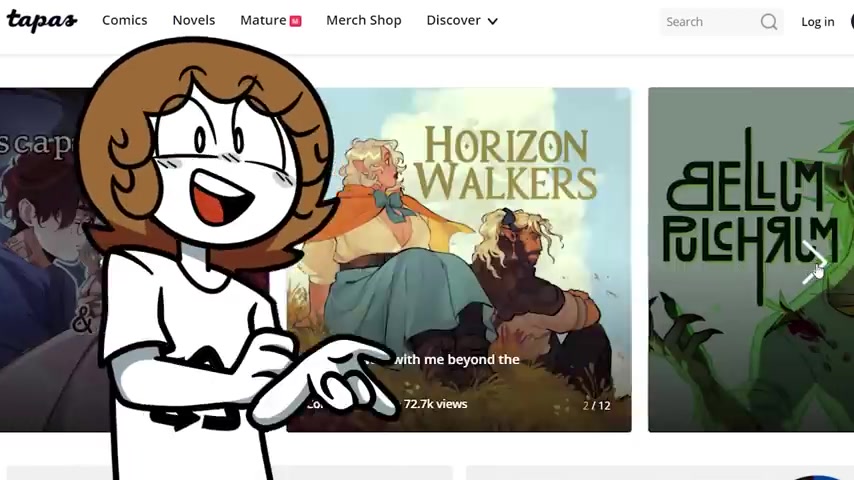This screenshot has width=854, height=480.
Task: Focus the Search input field
Action: 722,22
